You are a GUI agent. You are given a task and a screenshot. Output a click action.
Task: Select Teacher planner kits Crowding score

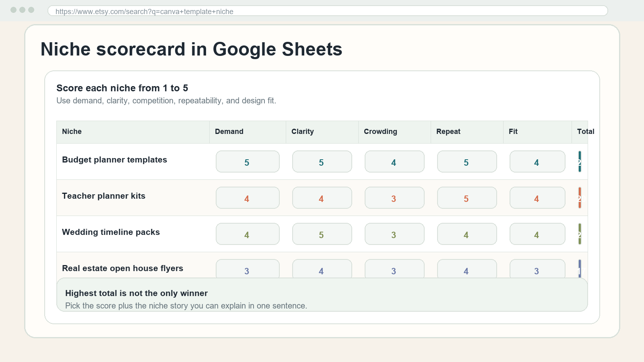pyautogui.click(x=394, y=198)
